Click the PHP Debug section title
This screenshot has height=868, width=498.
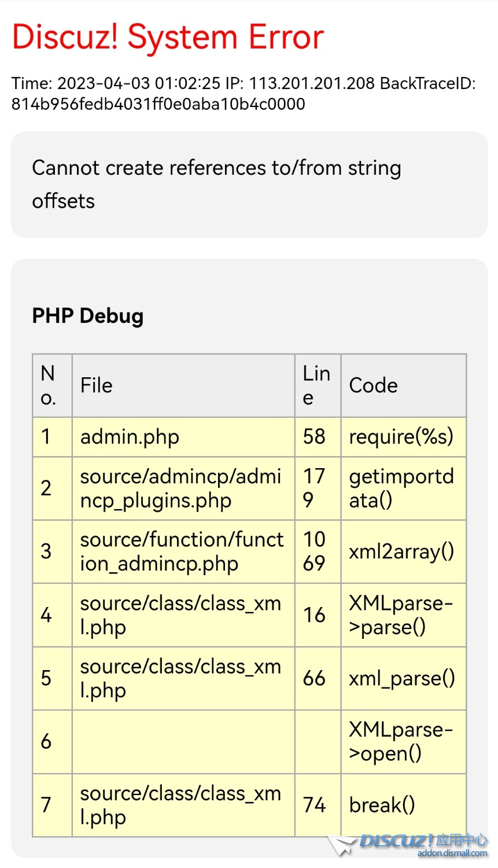pos(88,316)
